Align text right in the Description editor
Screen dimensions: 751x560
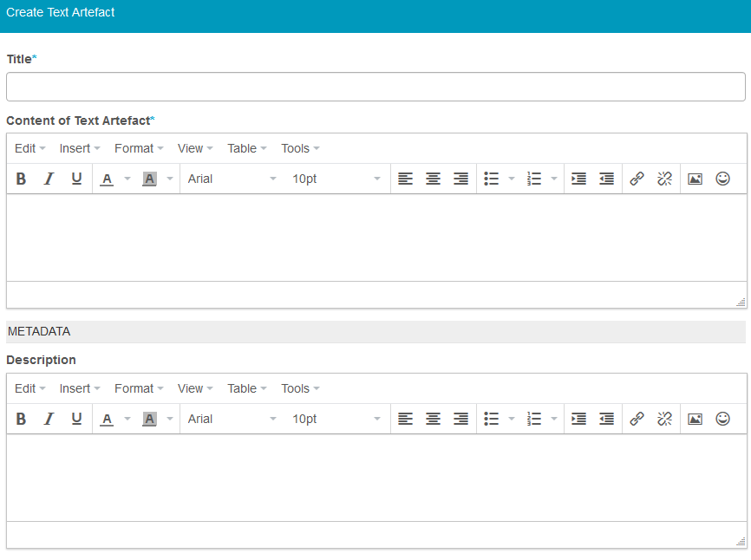(460, 419)
